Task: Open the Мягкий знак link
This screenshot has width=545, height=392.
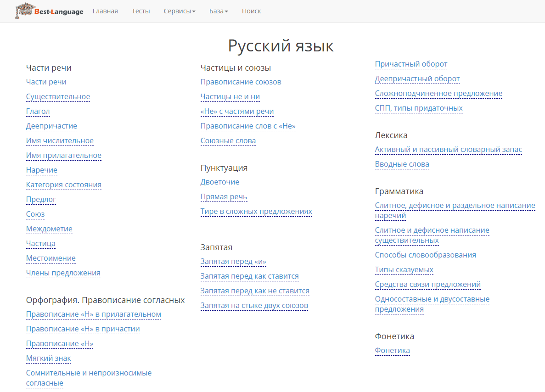Action: 48,358
